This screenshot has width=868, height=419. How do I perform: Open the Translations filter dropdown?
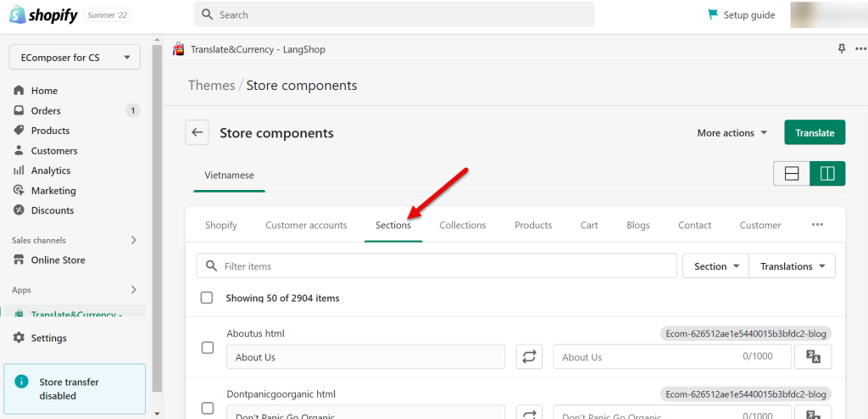tap(793, 266)
